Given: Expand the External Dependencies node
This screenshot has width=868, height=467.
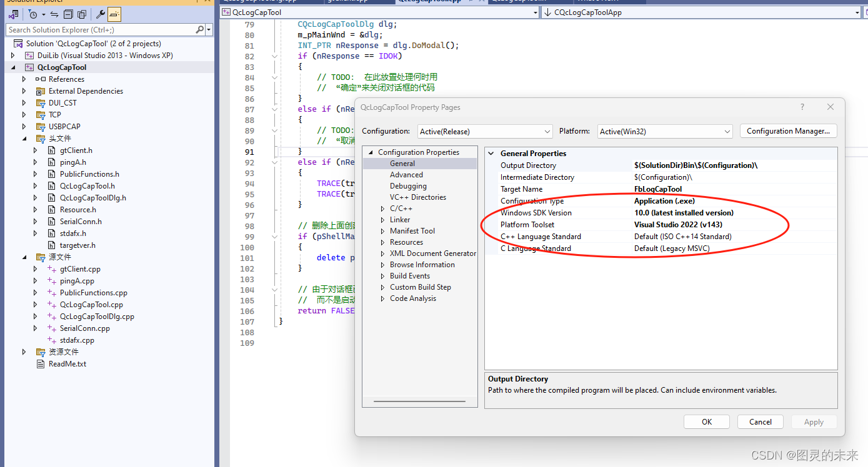Looking at the screenshot, I should 24,91.
